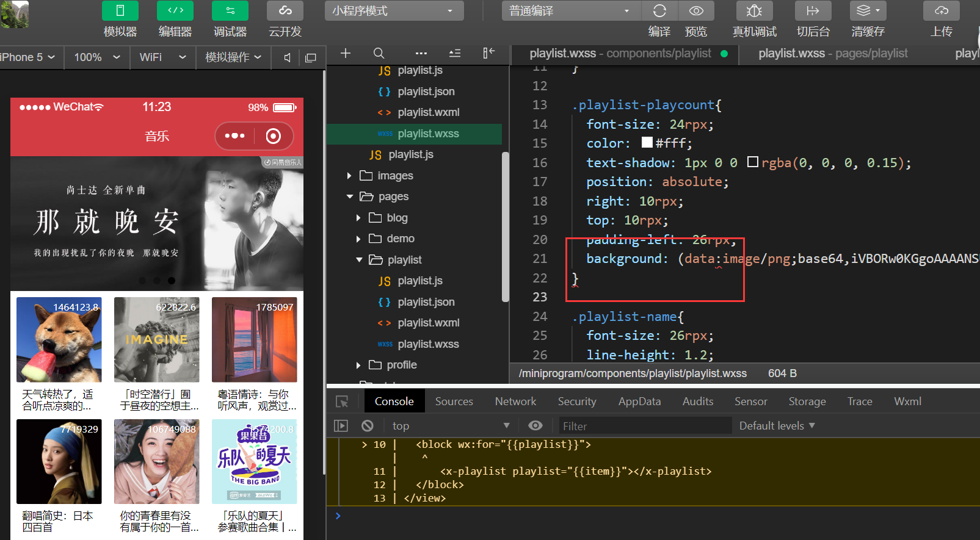Open the Network devtools tab
The height and width of the screenshot is (540, 980).
coord(515,401)
